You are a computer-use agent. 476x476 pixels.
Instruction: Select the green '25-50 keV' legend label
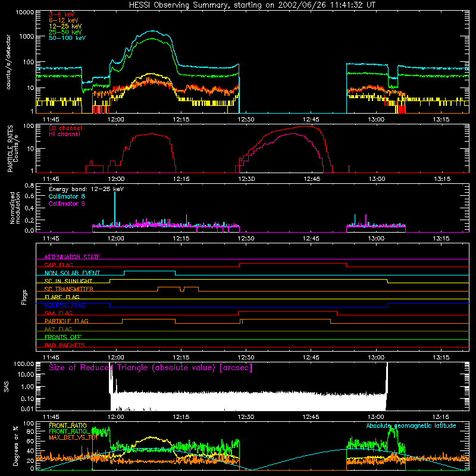click(x=65, y=32)
